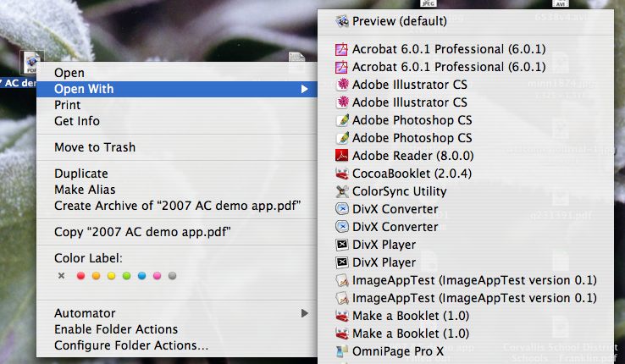Open with second Acrobat 6.0.1 Professional entry
Image resolution: width=625 pixels, height=364 pixels.
click(466, 67)
